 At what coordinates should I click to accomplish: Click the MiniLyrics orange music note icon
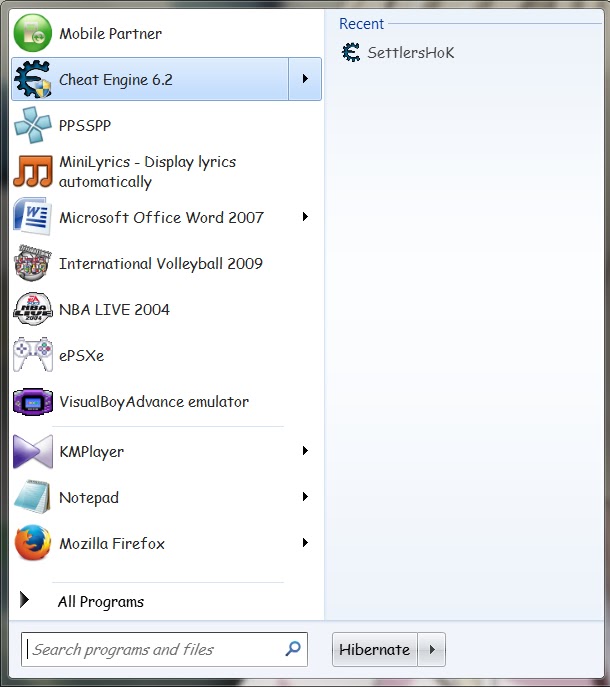[33, 171]
